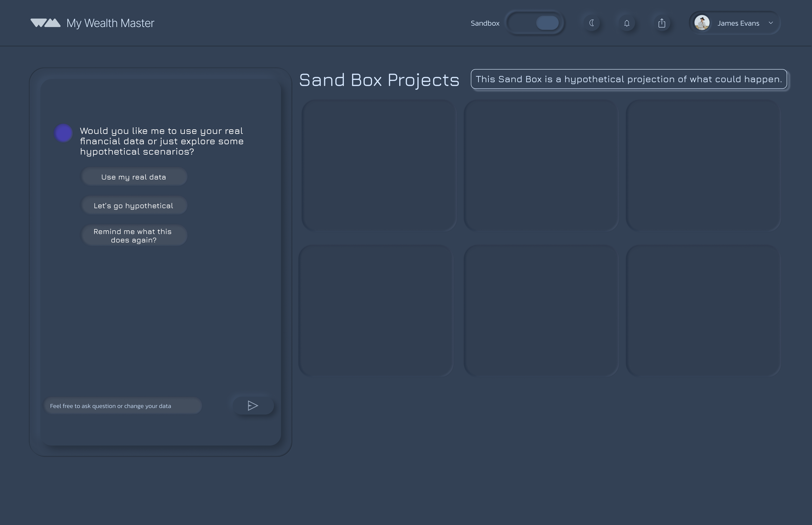Viewport: 812px width, 525px height.
Task: Open notifications via the bell icon
Action: [627, 23]
